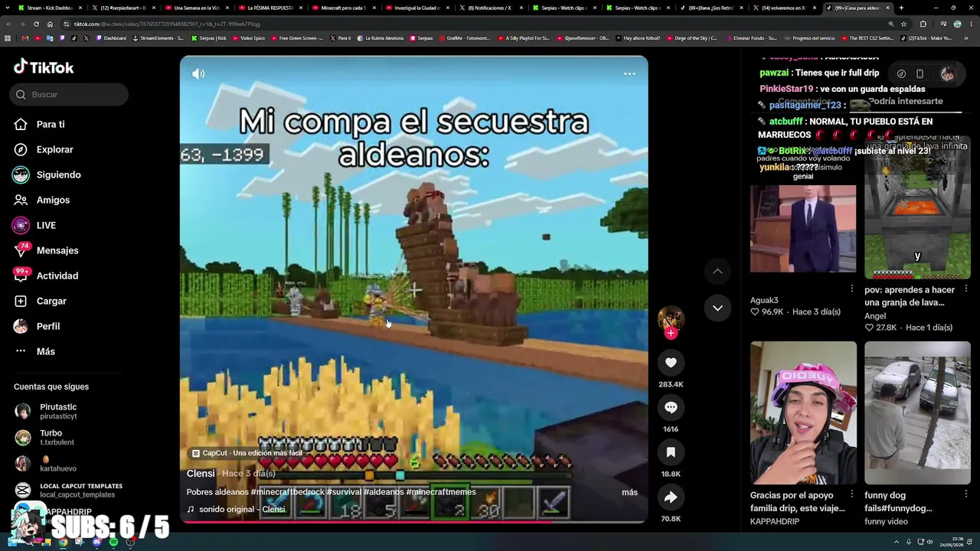Screen dimensions: 980x551
Task: Open comments with the speech bubble icon
Action: (x=671, y=407)
